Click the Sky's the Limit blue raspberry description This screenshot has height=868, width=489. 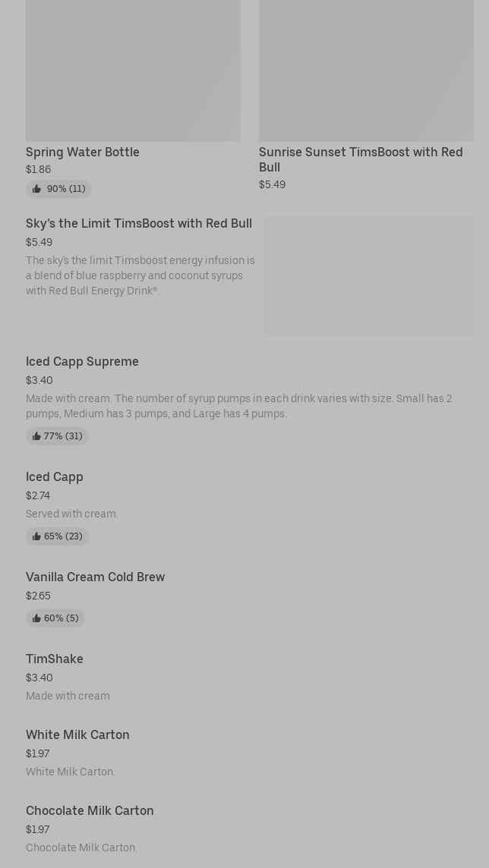coord(140,275)
